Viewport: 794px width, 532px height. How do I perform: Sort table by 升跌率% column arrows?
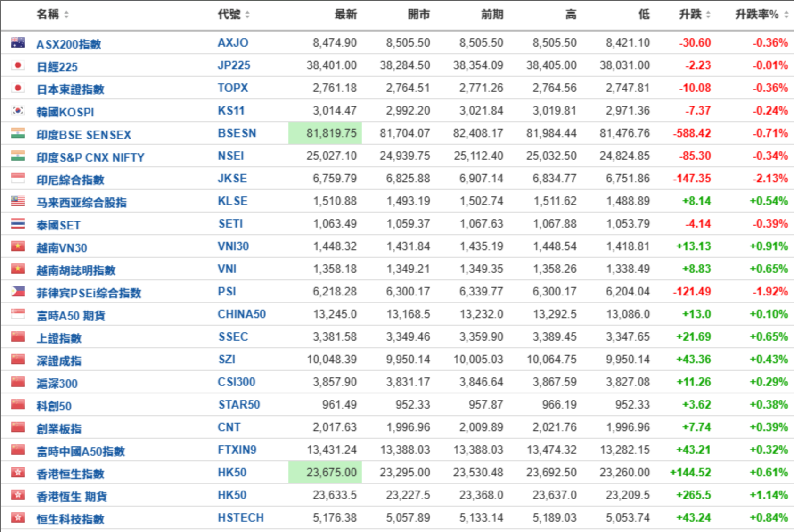(x=786, y=15)
